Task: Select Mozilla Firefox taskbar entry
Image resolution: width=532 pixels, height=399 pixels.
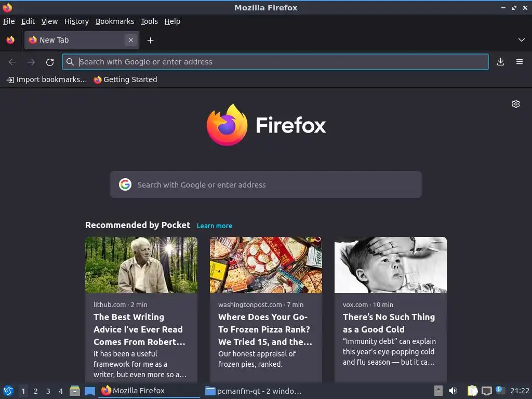Action: pyautogui.click(x=149, y=391)
